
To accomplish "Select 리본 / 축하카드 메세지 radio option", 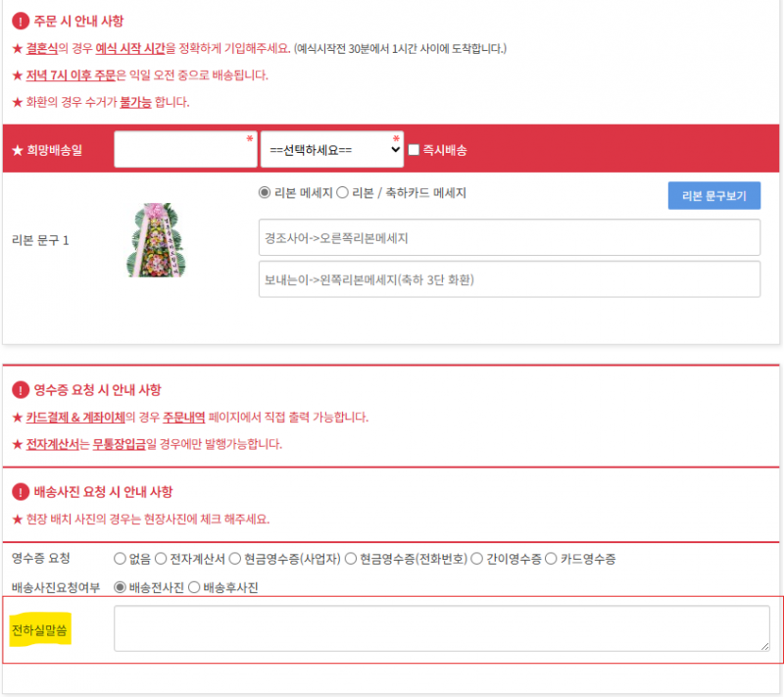I will click(342, 192).
